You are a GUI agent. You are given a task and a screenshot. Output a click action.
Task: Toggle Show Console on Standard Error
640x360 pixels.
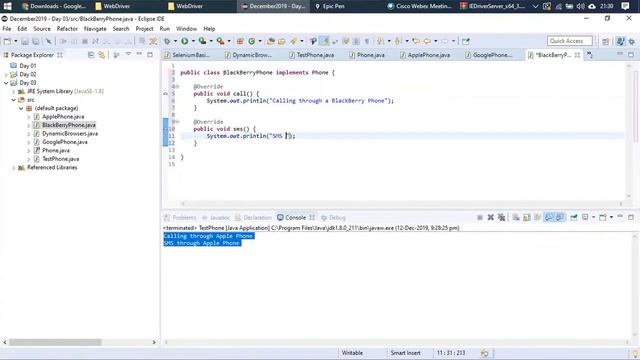(560, 218)
